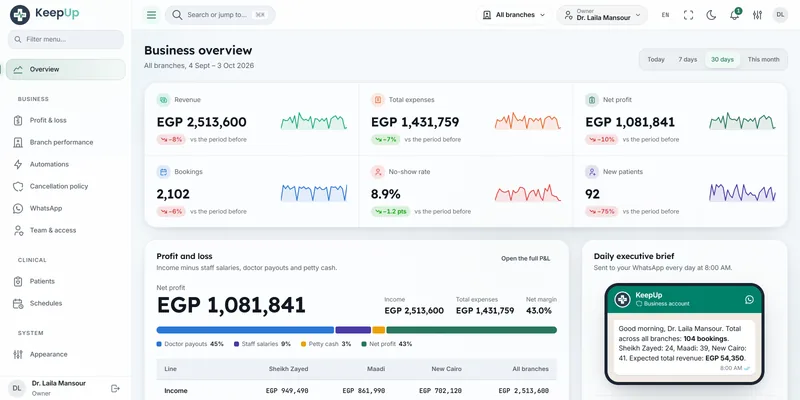Viewport: 800px width, 400px height.
Task: Collapse sidebar with the hamburger menu icon
Action: (152, 15)
